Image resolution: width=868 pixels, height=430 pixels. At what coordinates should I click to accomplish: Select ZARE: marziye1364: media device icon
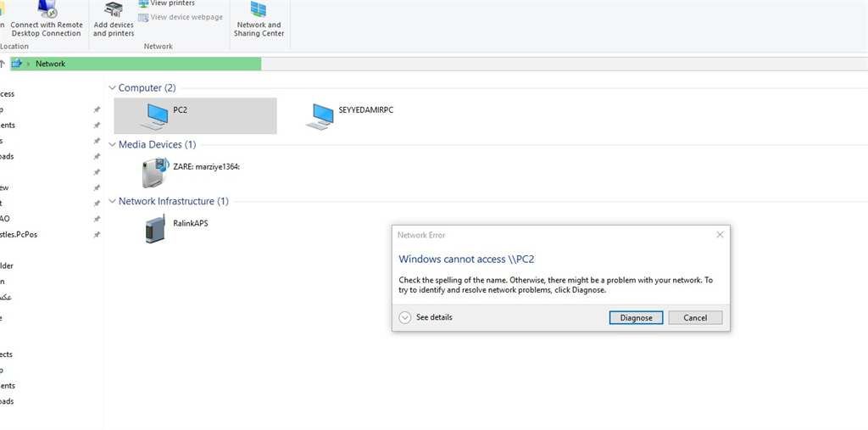click(x=154, y=172)
